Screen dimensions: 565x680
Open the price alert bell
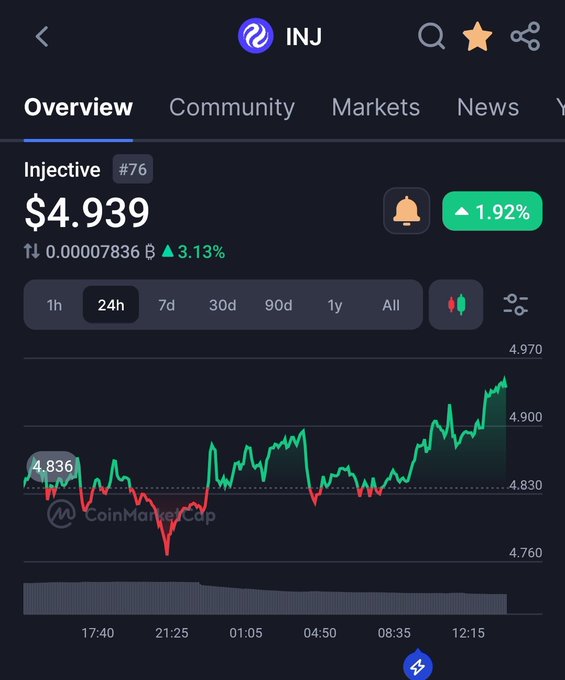[407, 211]
